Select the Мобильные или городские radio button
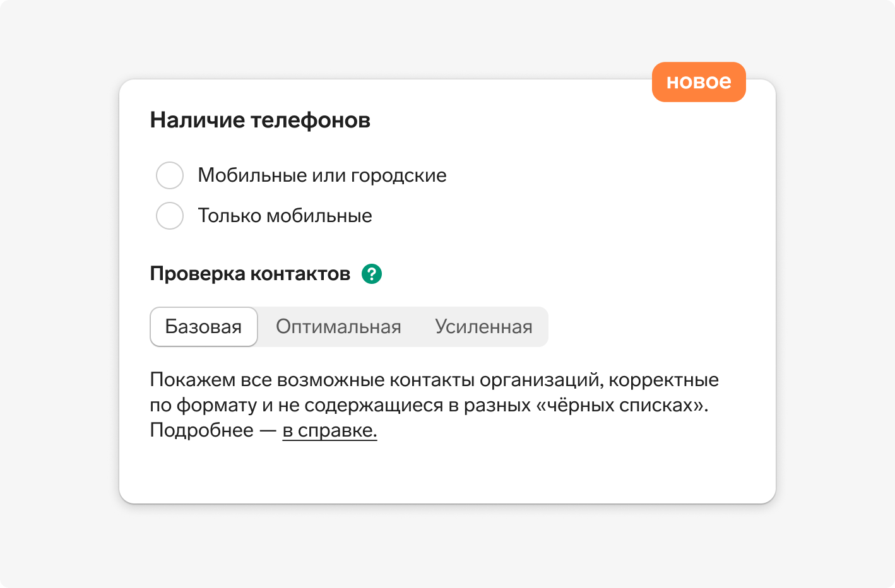Screen dimensions: 895x588 click(x=170, y=175)
